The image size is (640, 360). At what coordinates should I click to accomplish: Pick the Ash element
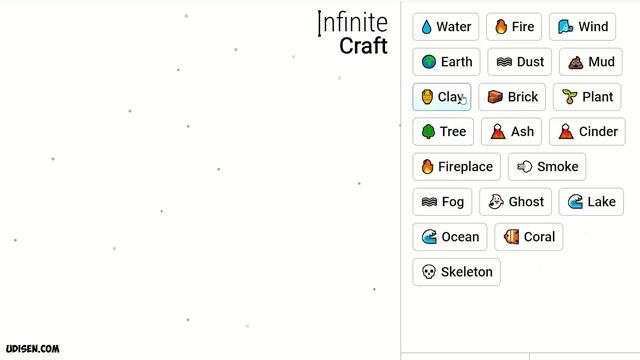pyautogui.click(x=511, y=132)
